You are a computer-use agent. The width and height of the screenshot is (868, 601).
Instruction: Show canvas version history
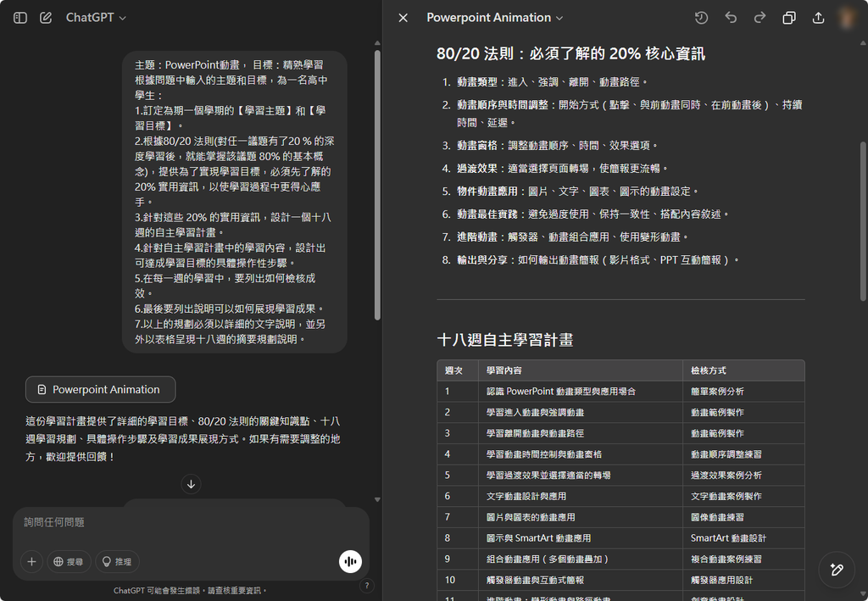[x=701, y=18]
